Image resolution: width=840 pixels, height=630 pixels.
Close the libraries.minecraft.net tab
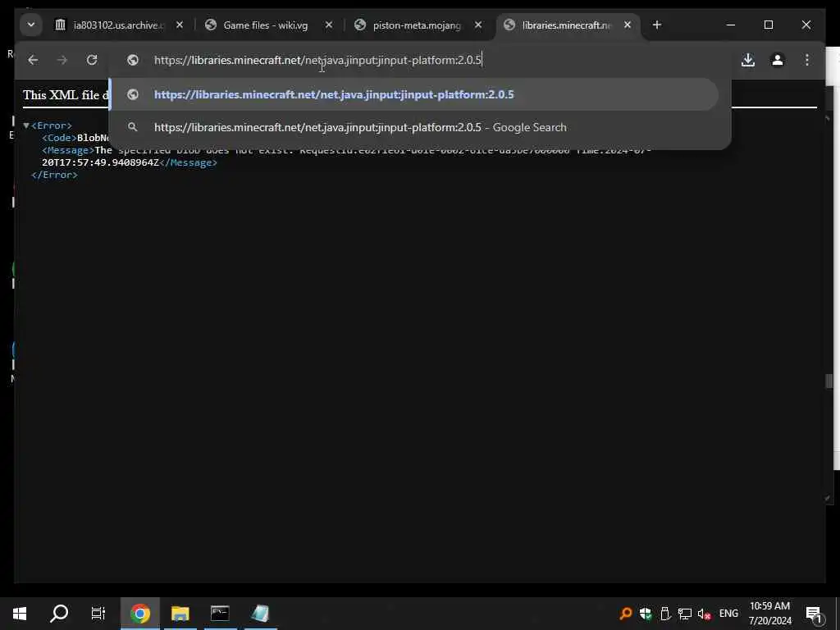click(628, 25)
